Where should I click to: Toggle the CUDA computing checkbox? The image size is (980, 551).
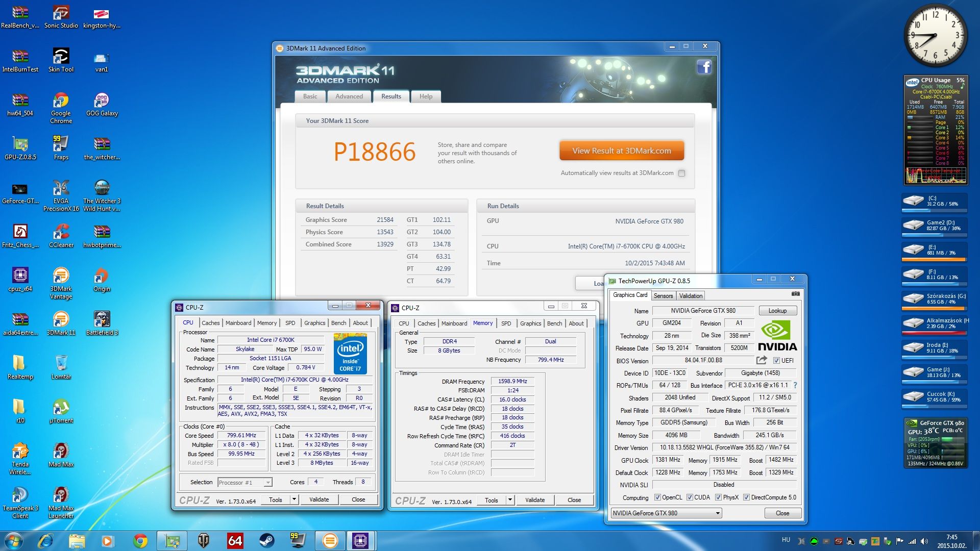690,497
